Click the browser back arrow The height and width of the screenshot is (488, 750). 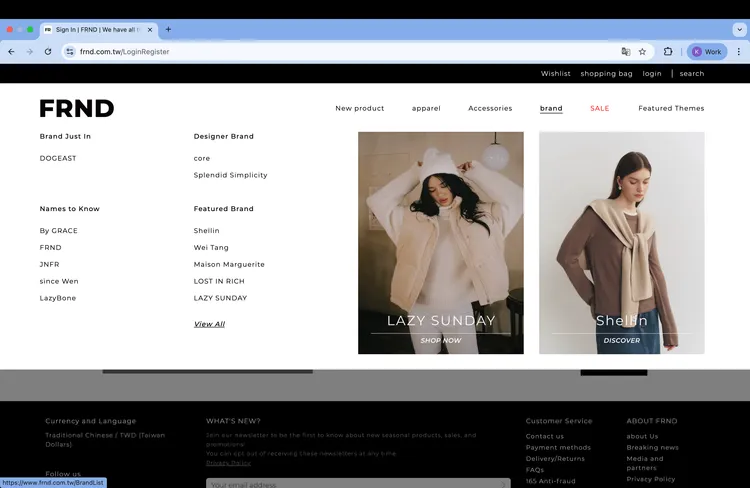click(11, 51)
